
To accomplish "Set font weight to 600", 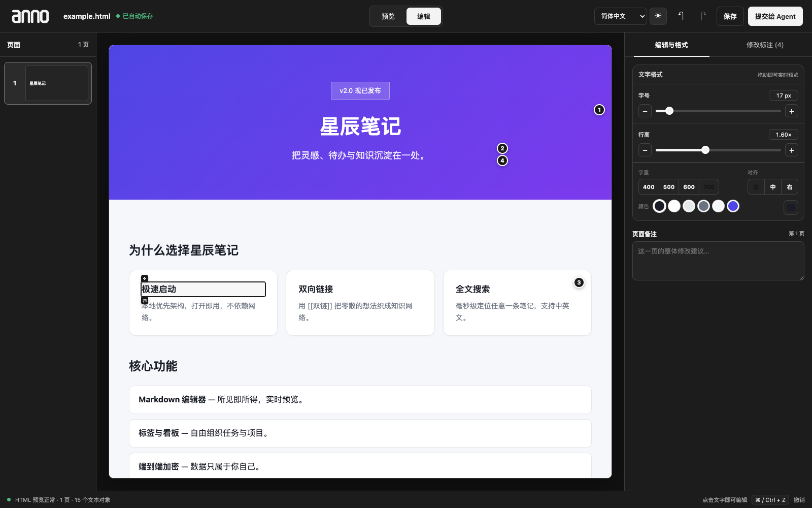I will click(x=689, y=187).
